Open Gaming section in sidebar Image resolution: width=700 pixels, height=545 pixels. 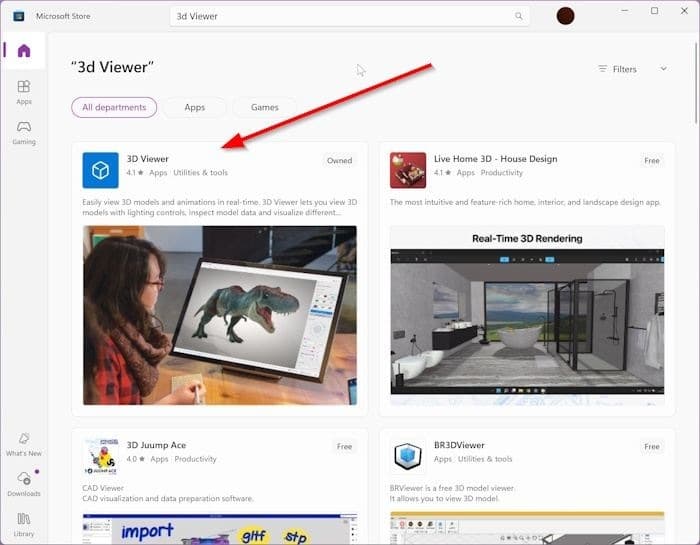tap(23, 132)
